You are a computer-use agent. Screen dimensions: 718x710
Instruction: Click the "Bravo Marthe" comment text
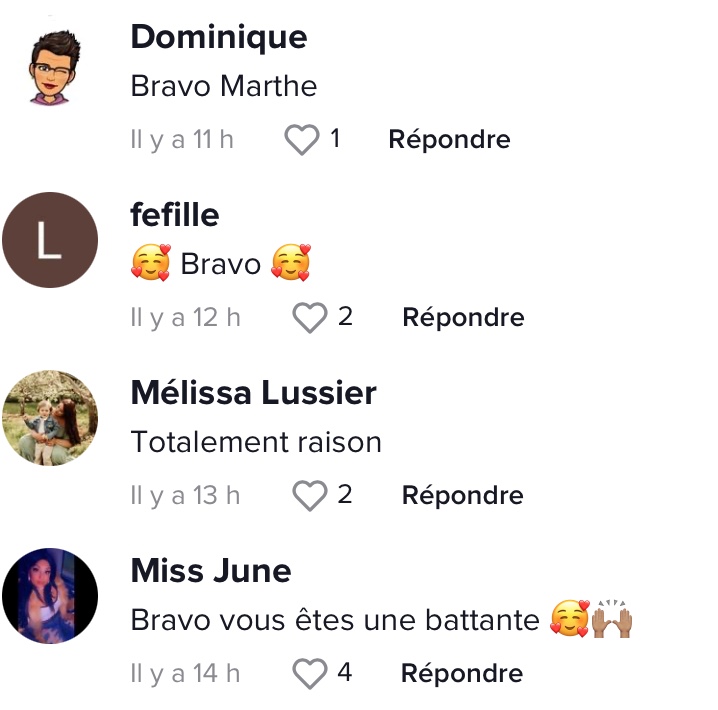[224, 86]
